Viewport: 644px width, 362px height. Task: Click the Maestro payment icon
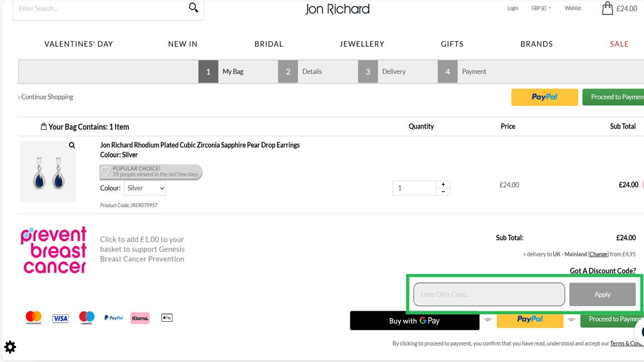(87, 317)
